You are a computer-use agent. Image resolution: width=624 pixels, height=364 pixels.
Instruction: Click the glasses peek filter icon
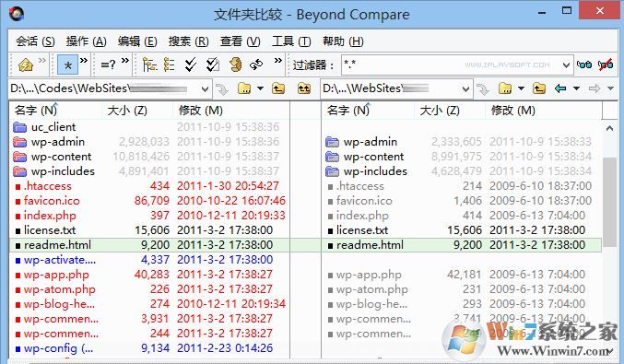tap(584, 65)
